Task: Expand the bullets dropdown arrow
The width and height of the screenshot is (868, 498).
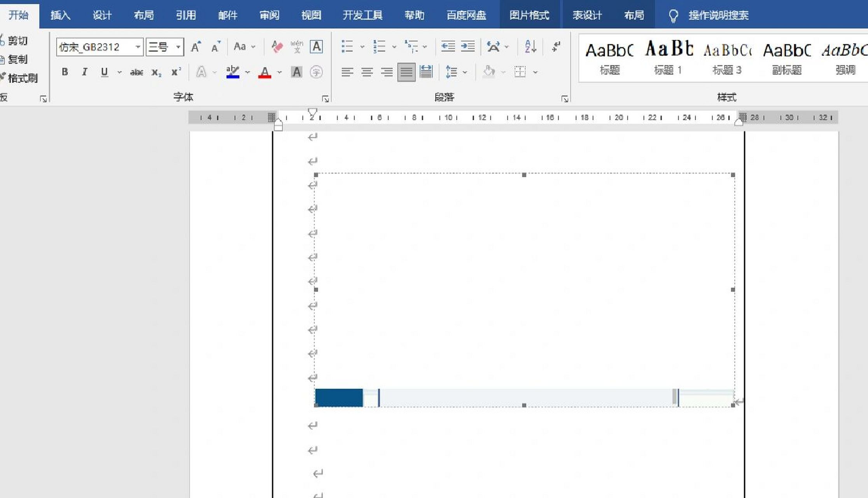Action: (362, 47)
